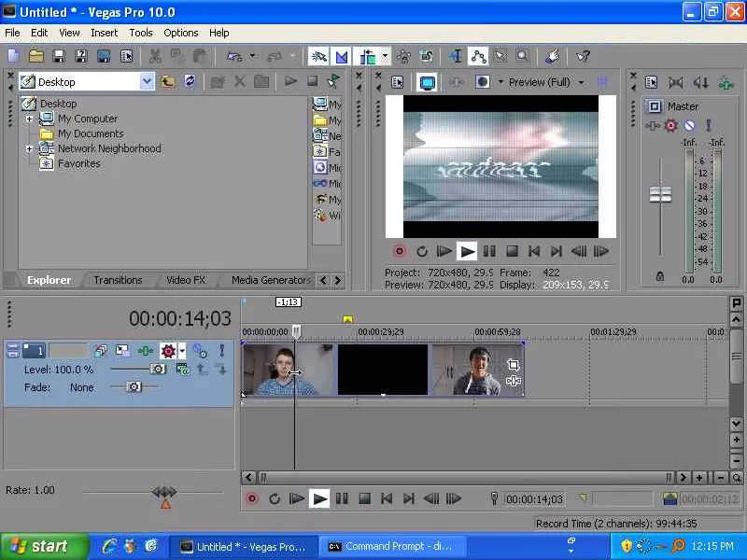Show more panel tabs with right arrow

click(338, 281)
